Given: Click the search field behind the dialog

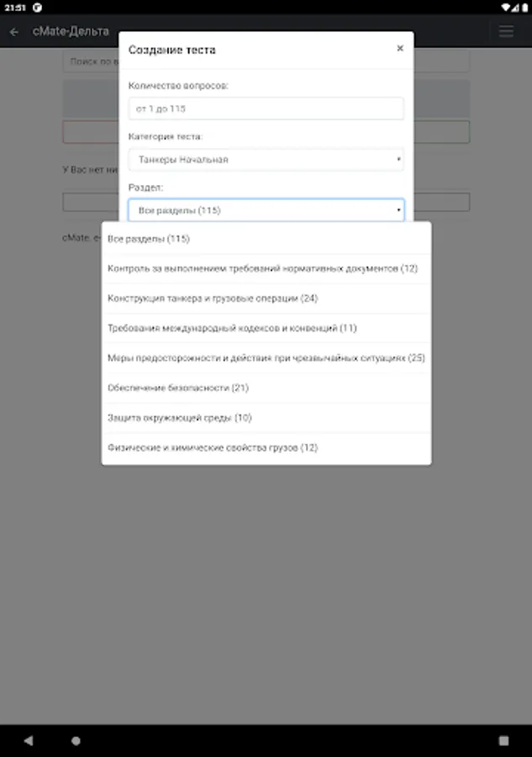Looking at the screenshot, I should pyautogui.click(x=91, y=61).
